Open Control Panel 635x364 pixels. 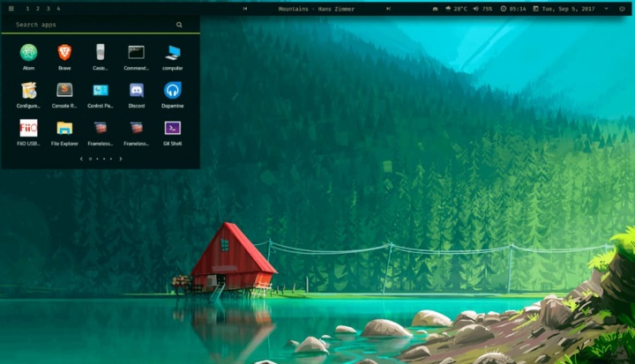pyautogui.click(x=101, y=90)
